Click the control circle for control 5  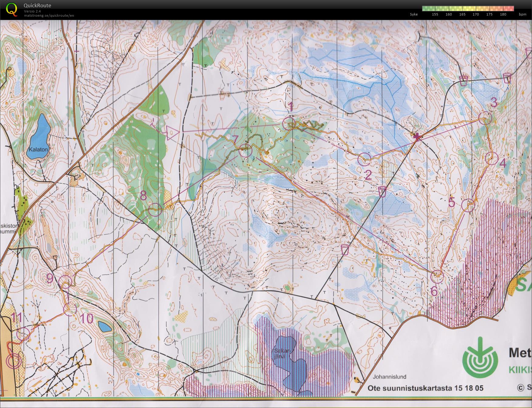468,205
